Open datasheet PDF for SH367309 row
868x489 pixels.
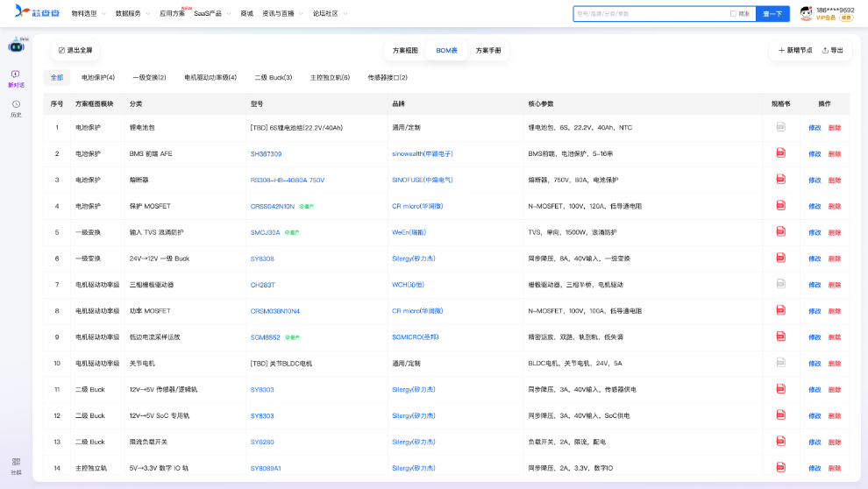pyautogui.click(x=780, y=152)
